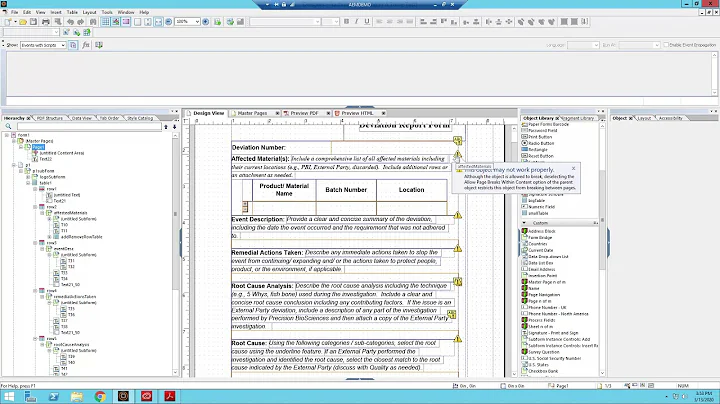Screen dimensions: 720x404
Task: Open the Help menu
Action: click(x=144, y=12)
